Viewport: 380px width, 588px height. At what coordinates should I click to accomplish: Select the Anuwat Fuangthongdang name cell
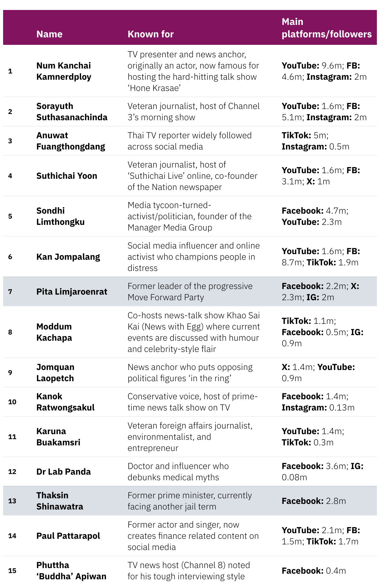(71, 141)
